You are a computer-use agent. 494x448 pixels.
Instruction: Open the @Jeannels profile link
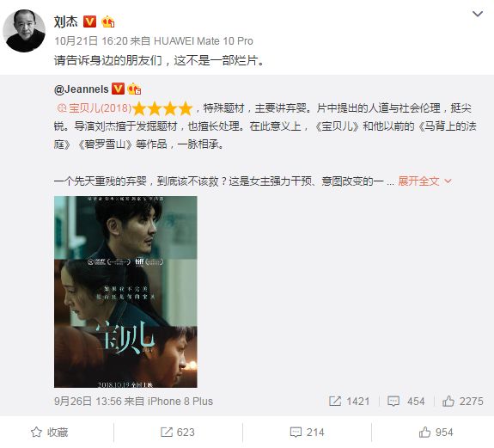[82, 89]
